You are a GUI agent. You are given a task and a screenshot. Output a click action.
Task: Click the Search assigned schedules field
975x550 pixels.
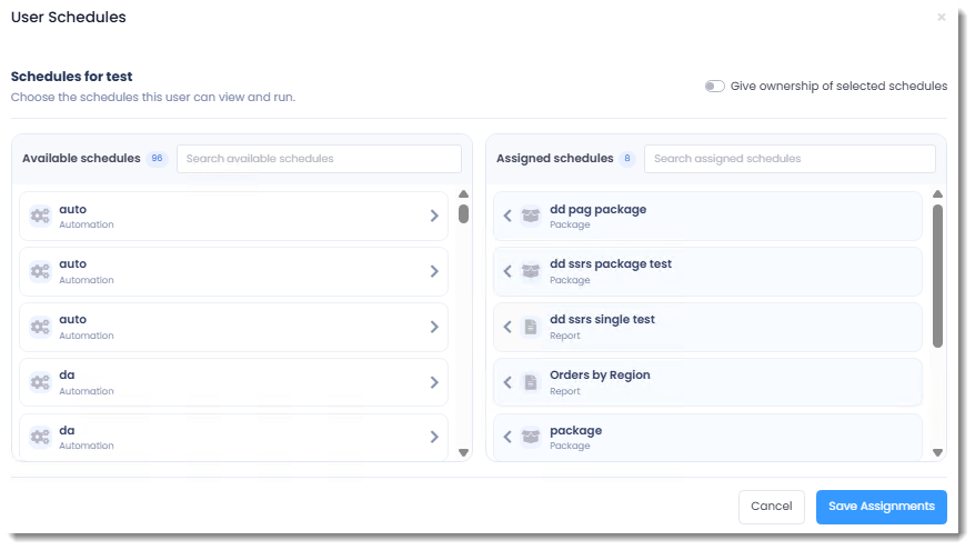coord(790,158)
